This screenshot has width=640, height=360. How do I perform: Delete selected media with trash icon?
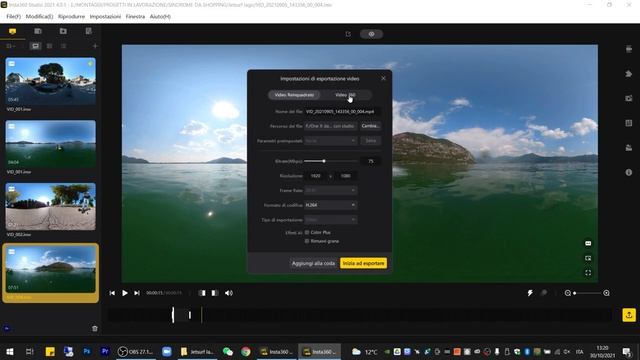tap(95, 329)
